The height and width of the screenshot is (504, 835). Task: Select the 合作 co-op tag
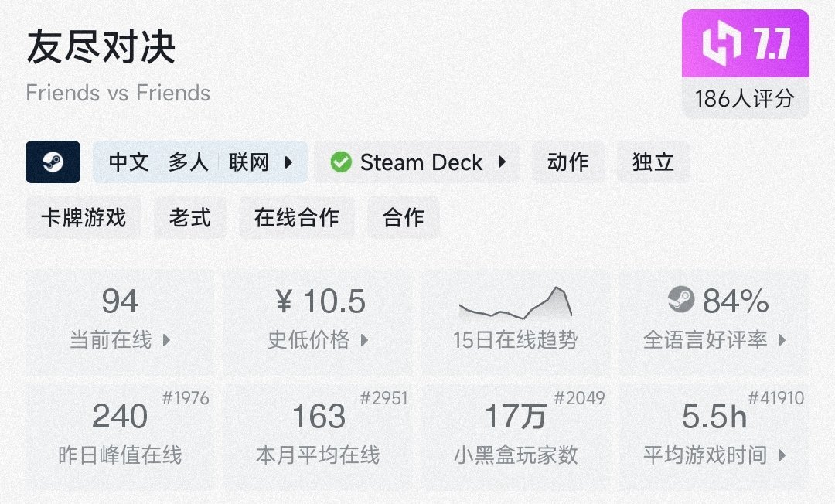(x=404, y=218)
